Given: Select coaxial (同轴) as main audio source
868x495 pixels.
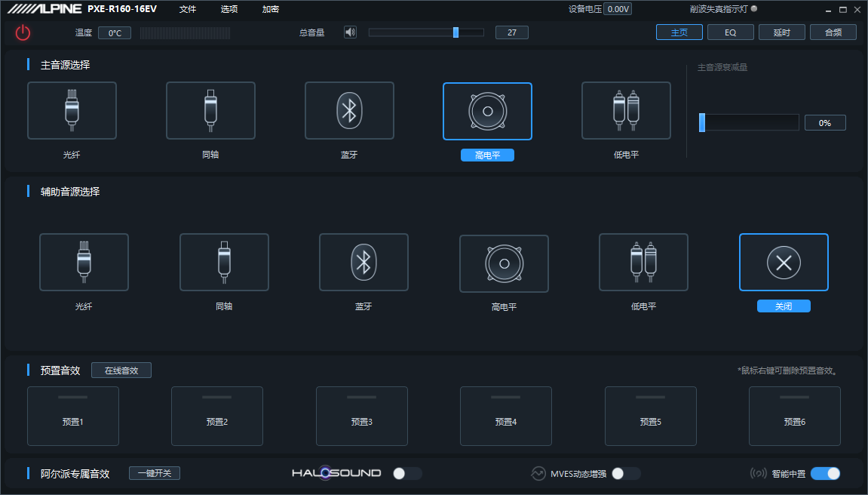Looking at the screenshot, I should point(210,111).
